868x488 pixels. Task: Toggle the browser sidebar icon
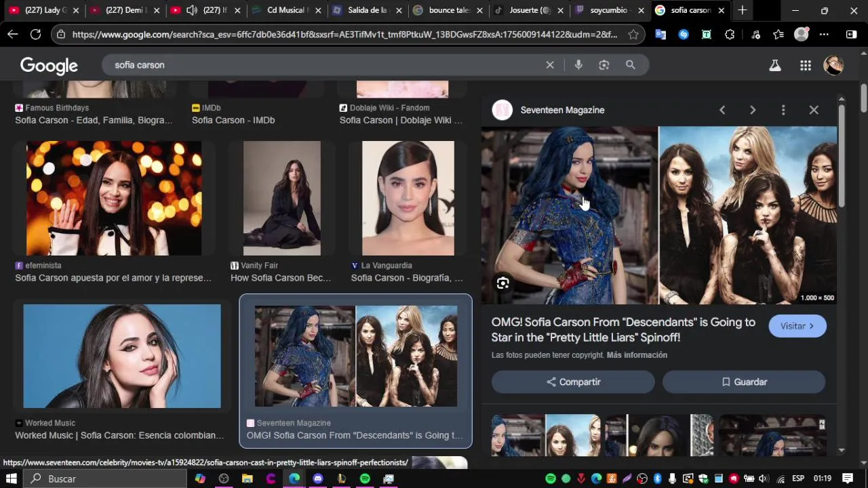(x=852, y=35)
